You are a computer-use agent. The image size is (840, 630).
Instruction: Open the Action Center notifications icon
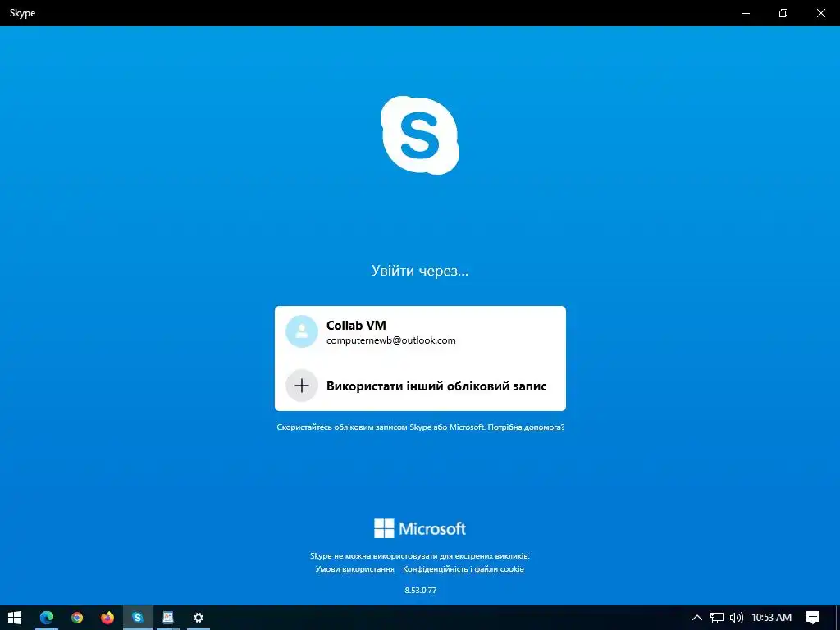tap(813, 618)
